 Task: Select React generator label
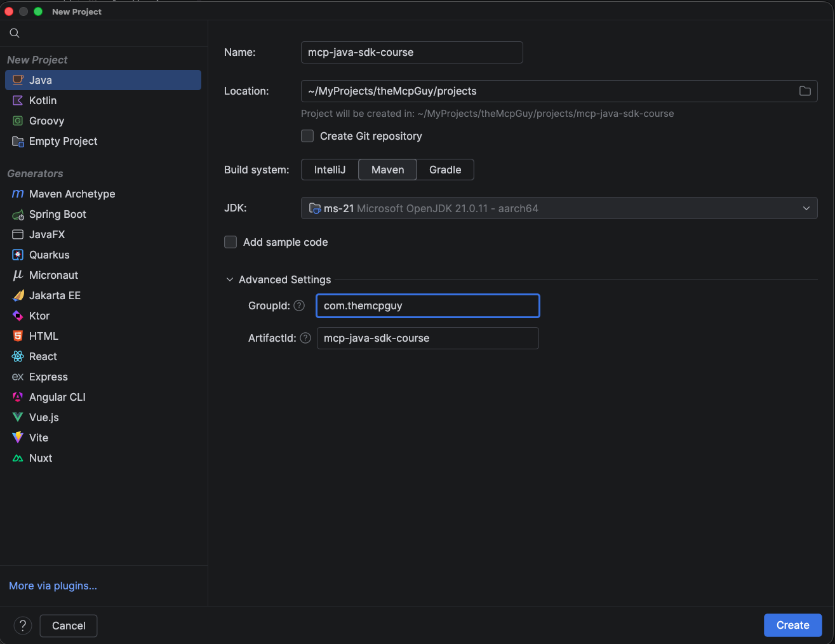43,356
